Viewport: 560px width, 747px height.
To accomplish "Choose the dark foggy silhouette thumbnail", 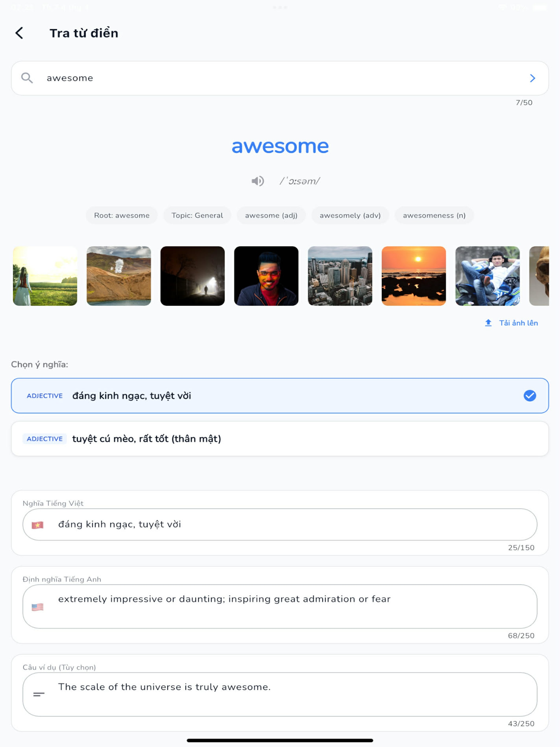I will pos(192,276).
